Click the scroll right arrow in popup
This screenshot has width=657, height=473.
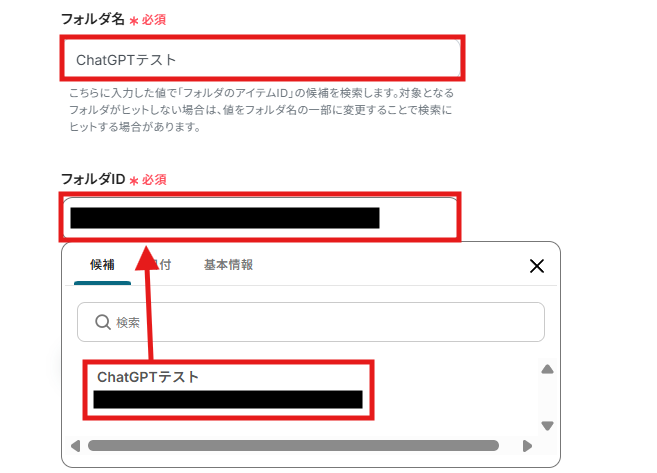[528, 446]
